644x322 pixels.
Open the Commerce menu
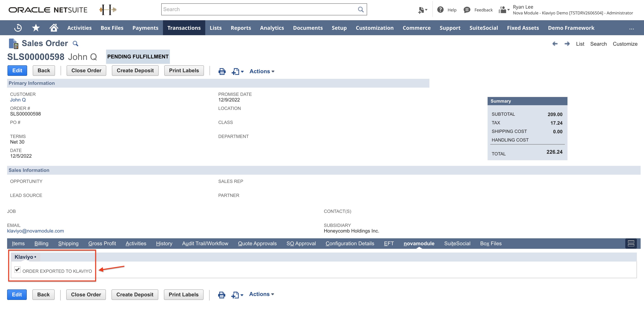click(416, 28)
